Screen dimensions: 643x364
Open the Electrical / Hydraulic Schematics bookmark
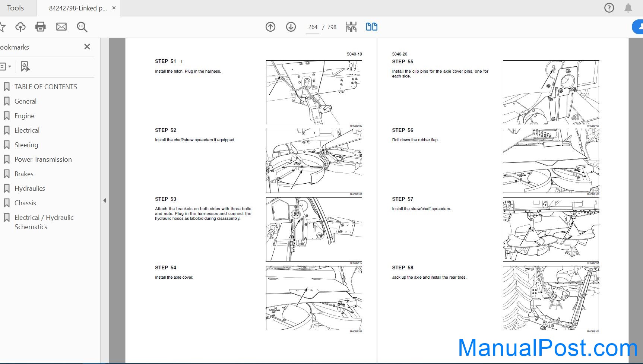click(44, 222)
